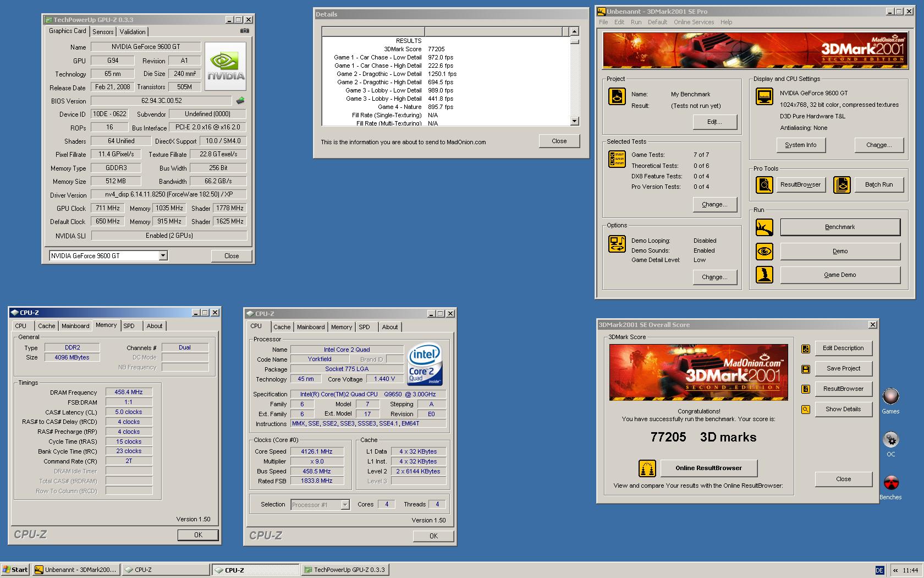The image size is (924, 578).
Task: Click the Project icon in 3DMark2001
Action: pos(617,96)
